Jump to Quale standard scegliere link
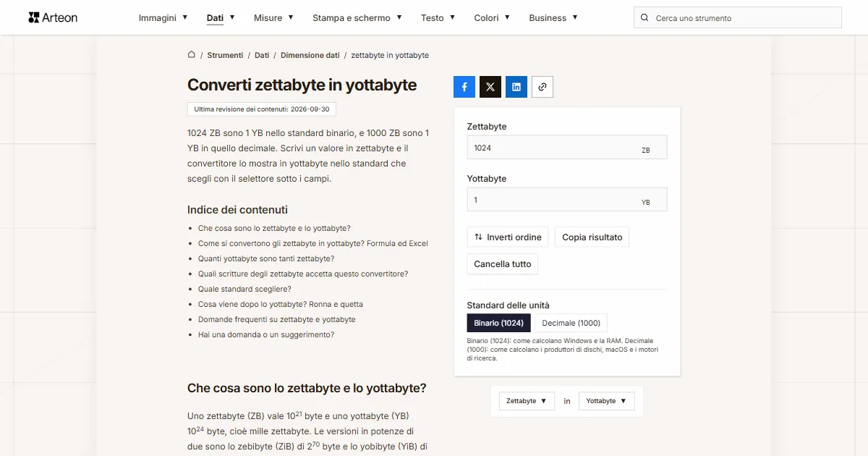The image size is (868, 456). point(244,289)
